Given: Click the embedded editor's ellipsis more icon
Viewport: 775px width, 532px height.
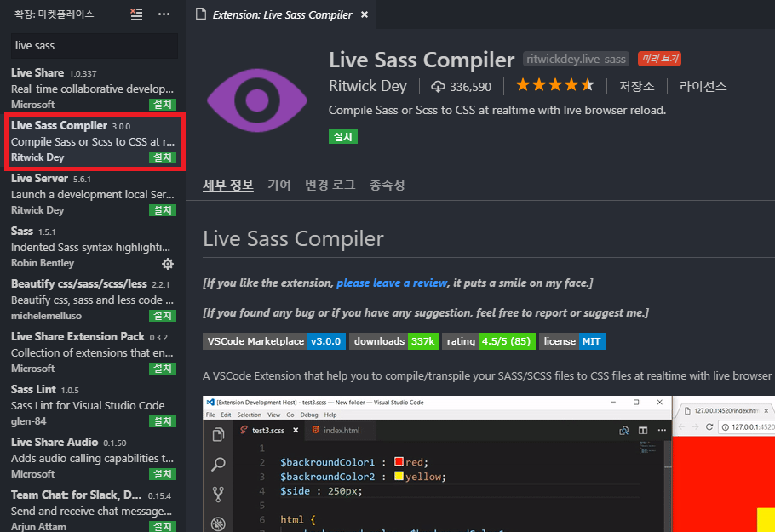Looking at the screenshot, I should [x=662, y=430].
